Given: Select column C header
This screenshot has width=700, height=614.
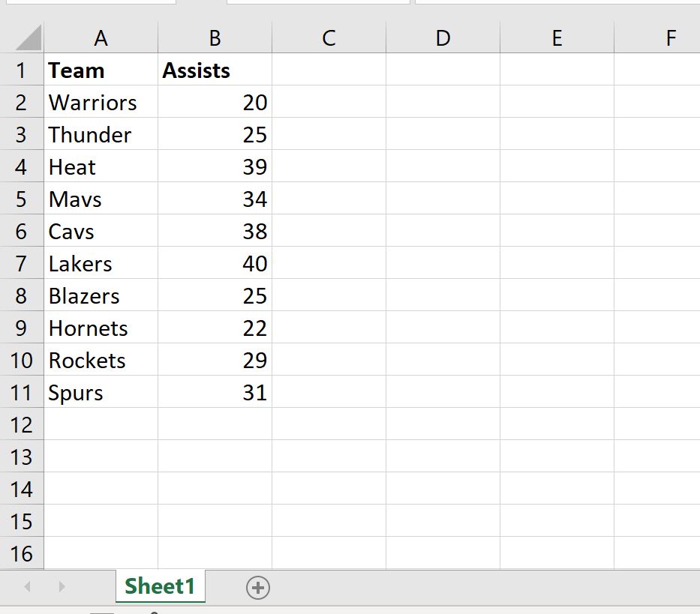Looking at the screenshot, I should point(329,38).
